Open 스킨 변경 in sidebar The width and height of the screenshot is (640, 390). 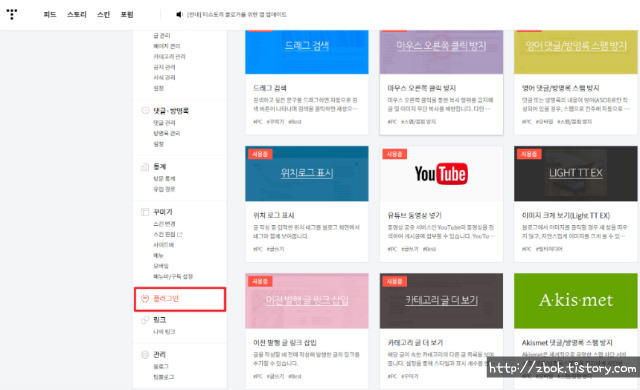click(164, 224)
